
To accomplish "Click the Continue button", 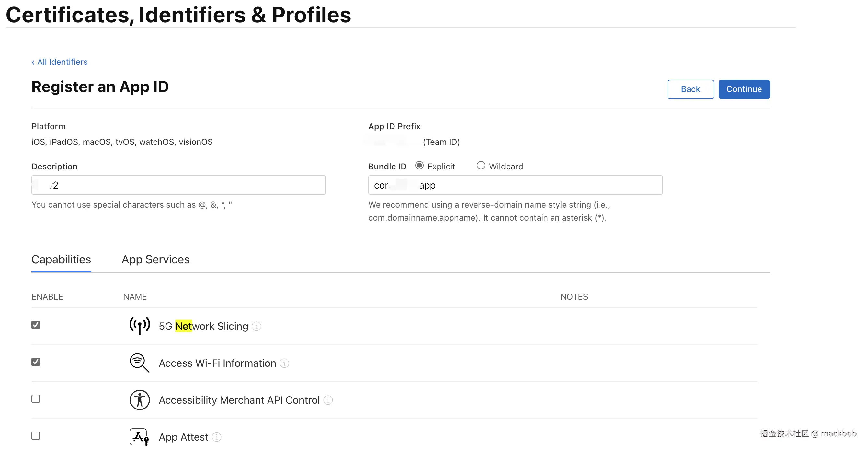I will coord(744,89).
